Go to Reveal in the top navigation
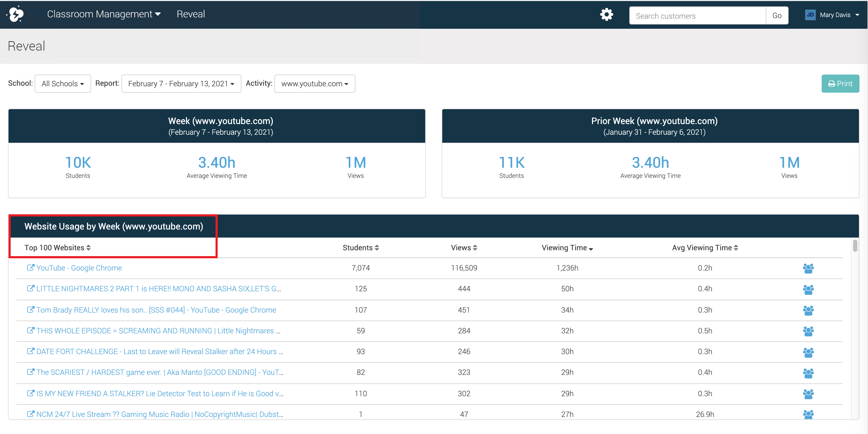 pos(191,14)
